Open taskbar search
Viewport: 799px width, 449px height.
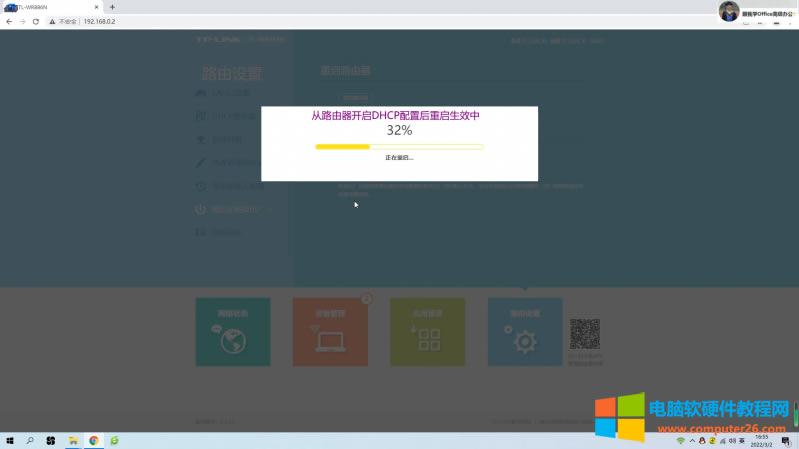[x=30, y=441]
